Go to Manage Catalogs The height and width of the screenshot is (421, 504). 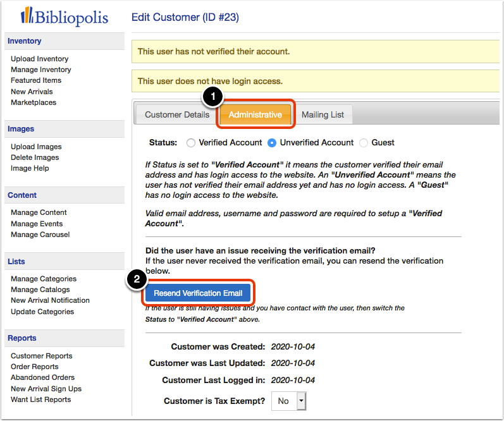click(40, 290)
